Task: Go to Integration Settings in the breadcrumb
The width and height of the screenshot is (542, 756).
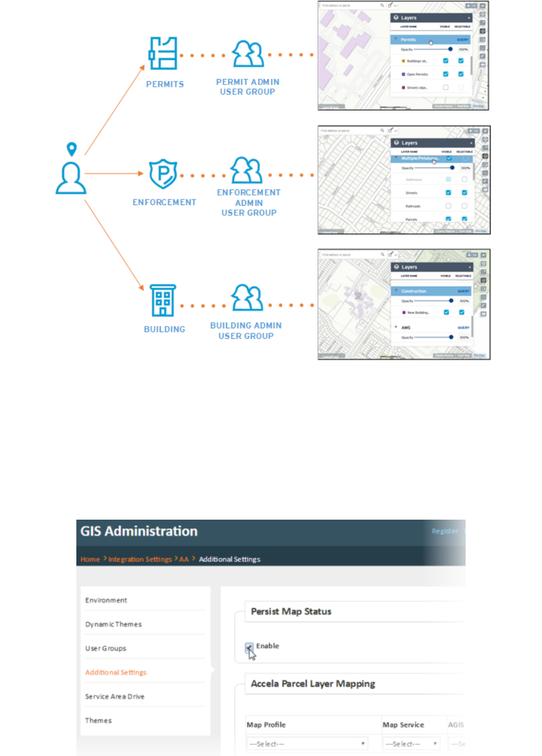Action: tap(140, 559)
